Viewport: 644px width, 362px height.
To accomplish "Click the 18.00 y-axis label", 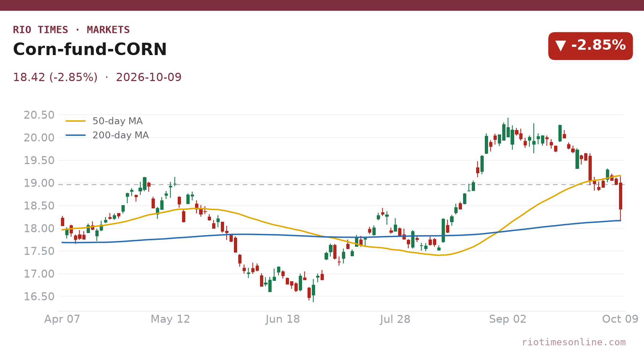I will (39, 228).
